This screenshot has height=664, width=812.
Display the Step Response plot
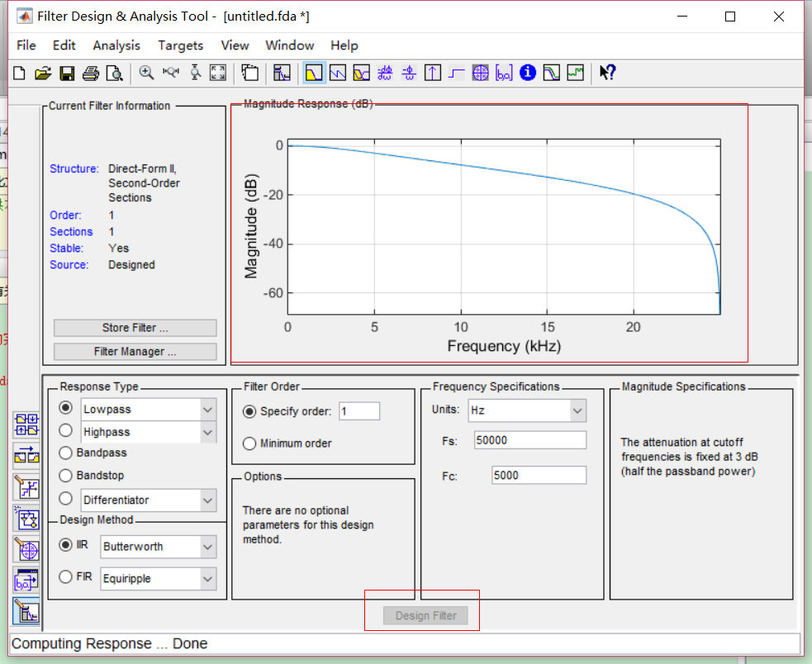pyautogui.click(x=456, y=73)
